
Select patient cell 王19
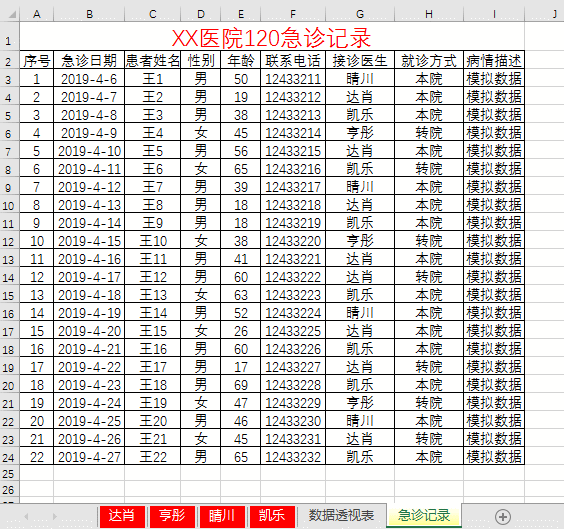pos(153,402)
